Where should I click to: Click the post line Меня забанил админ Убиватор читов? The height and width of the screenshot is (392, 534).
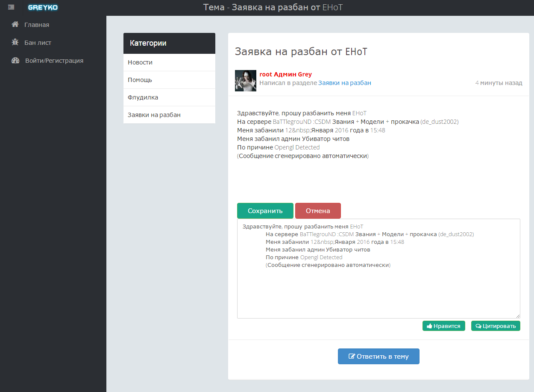coord(293,139)
